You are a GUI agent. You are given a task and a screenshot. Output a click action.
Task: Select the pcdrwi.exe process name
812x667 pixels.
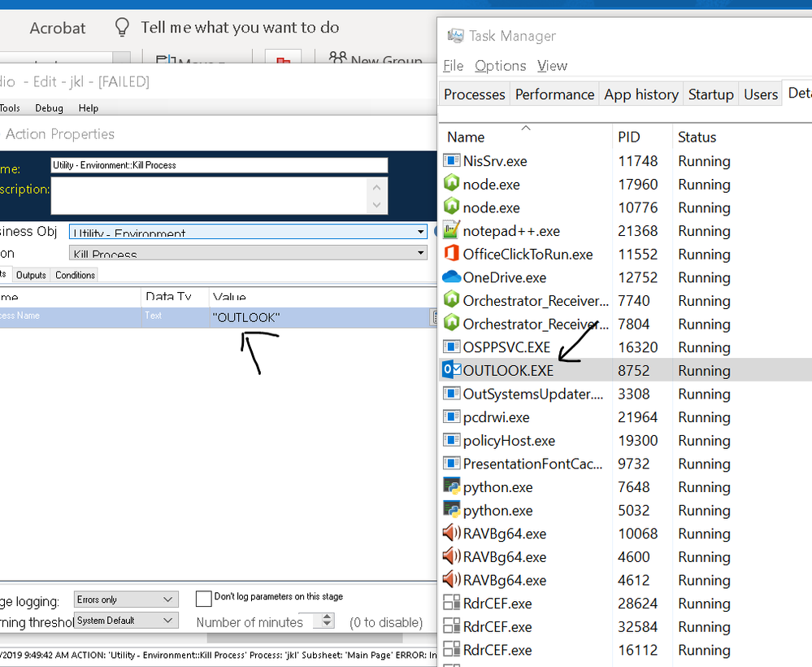click(x=496, y=416)
